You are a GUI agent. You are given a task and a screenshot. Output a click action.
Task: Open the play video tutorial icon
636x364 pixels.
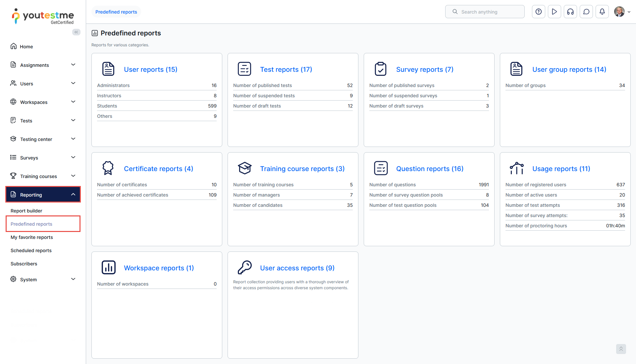click(555, 12)
